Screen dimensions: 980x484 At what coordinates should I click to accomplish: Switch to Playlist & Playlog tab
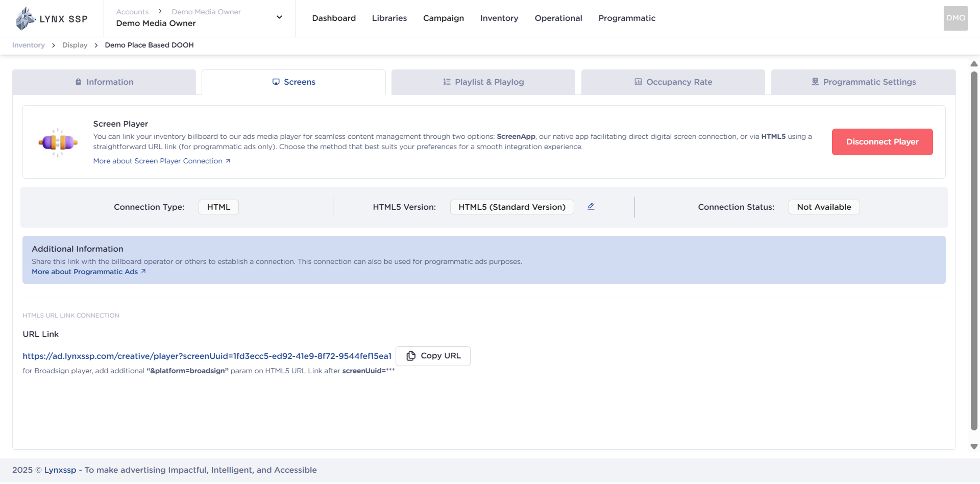click(483, 82)
